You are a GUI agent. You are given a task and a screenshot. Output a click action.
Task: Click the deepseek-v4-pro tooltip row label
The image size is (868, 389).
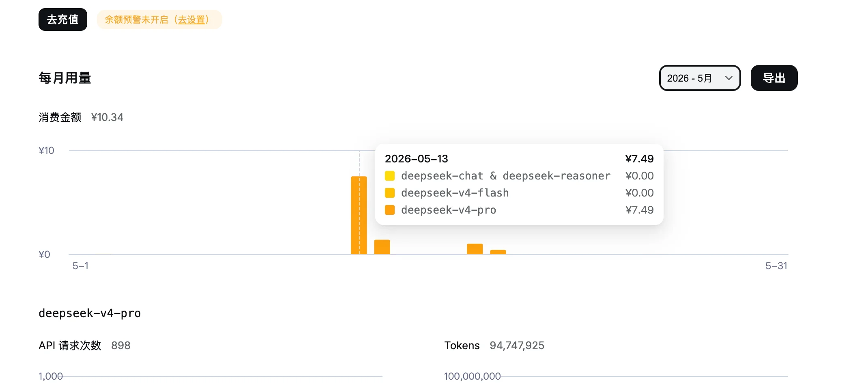(449, 210)
